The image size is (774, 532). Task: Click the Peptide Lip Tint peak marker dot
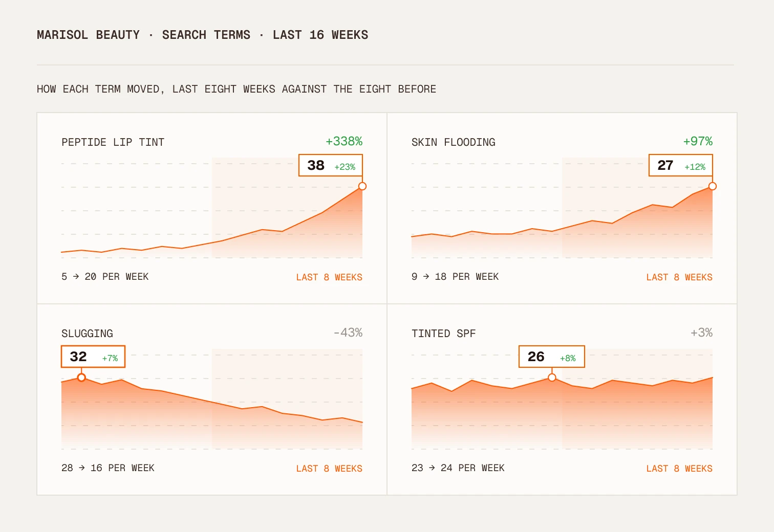(x=362, y=186)
